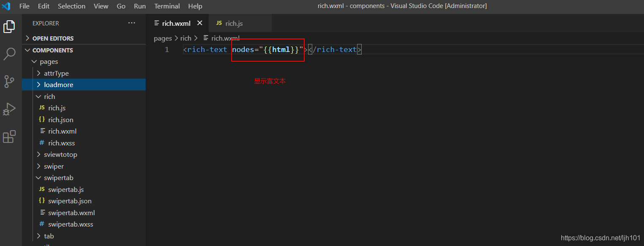Close the rich.wxml editor tab

pos(200,23)
